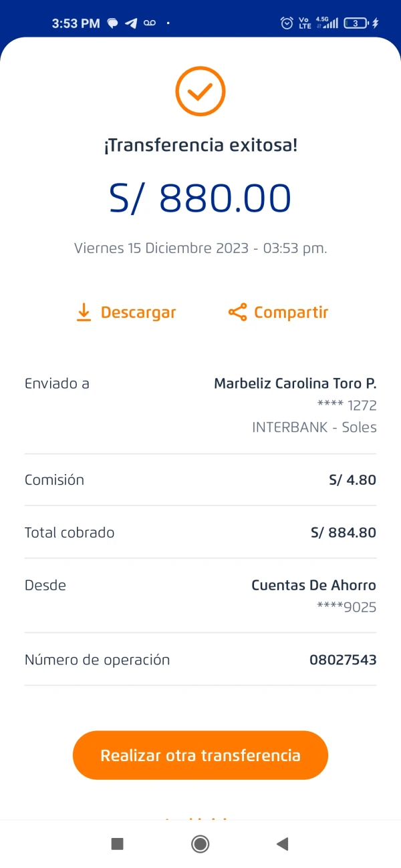Tap the voicemail status icon
The width and height of the screenshot is (401, 868).
[150, 23]
